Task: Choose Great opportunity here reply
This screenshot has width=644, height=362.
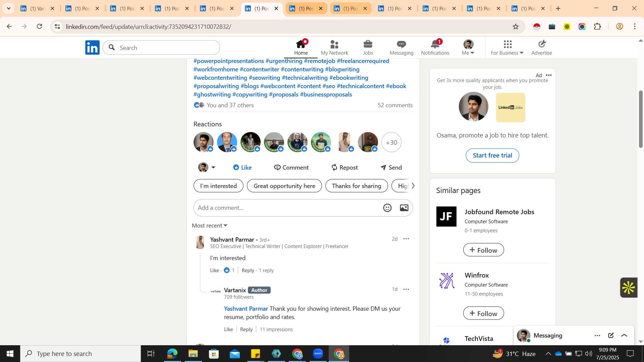Action: (x=284, y=186)
